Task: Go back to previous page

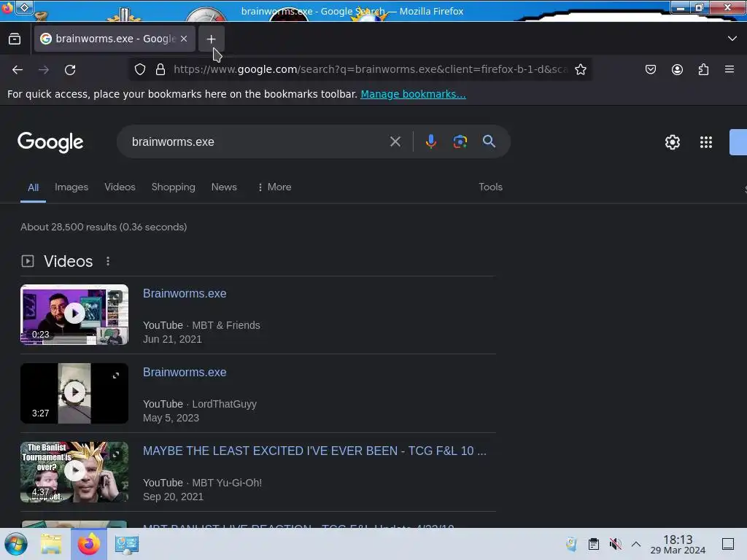Action: click(18, 69)
